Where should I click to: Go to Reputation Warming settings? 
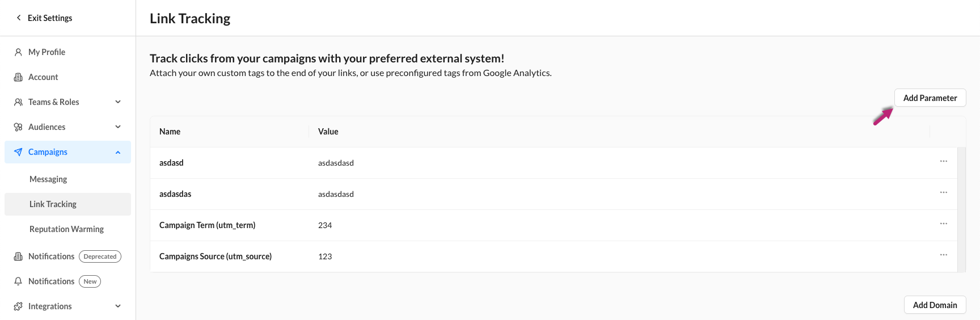(x=66, y=229)
